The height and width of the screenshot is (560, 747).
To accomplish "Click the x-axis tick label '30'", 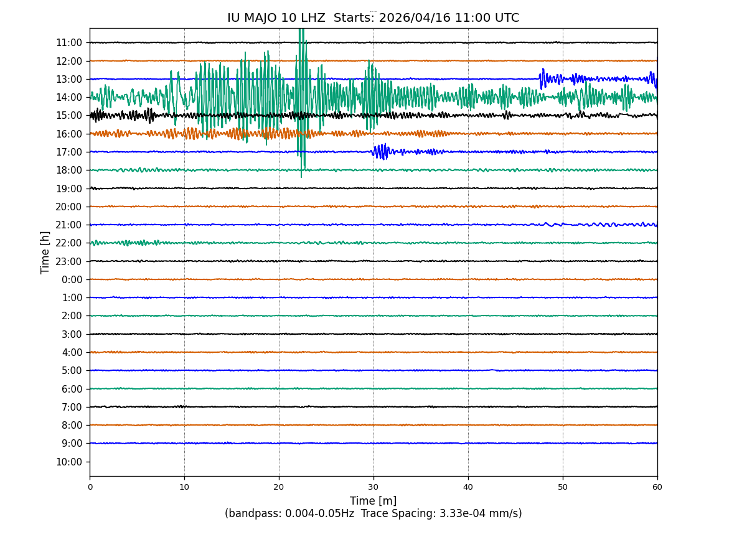I will click(374, 487).
